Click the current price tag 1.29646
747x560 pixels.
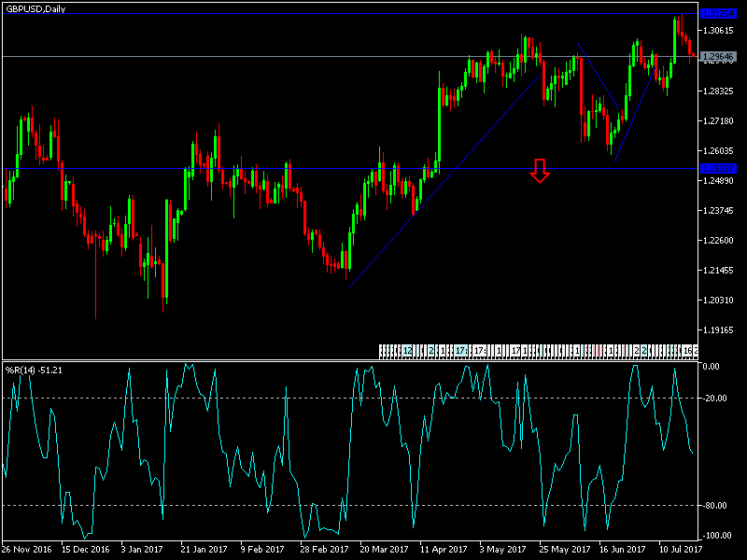pos(718,57)
